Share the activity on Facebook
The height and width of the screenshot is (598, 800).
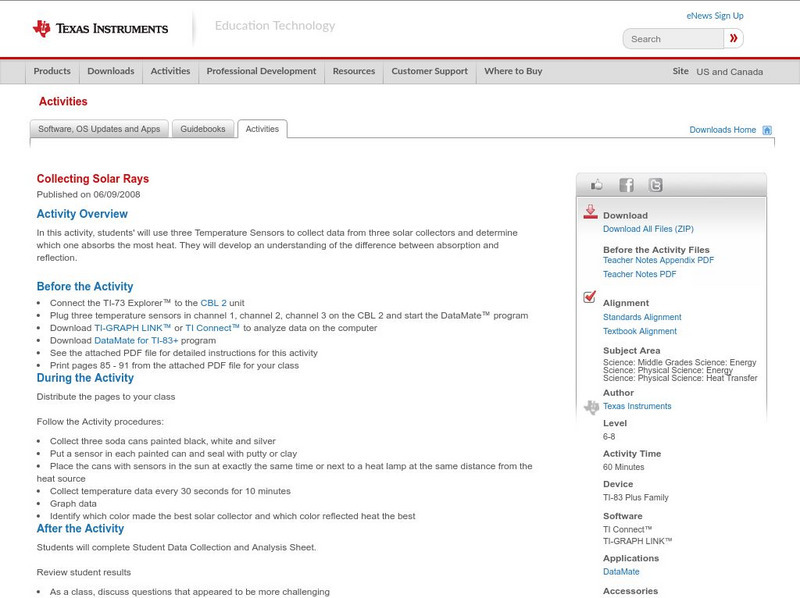(x=626, y=184)
